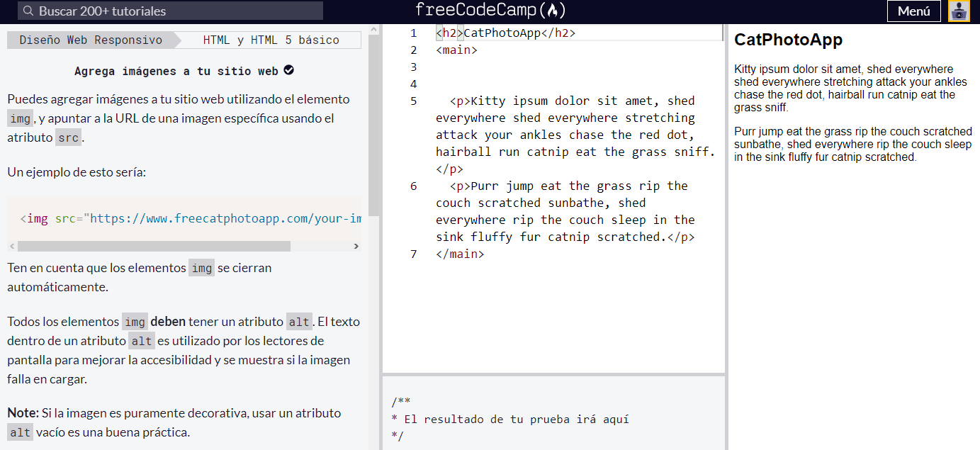Click the horizontal divider between editor and console

tap(553, 373)
